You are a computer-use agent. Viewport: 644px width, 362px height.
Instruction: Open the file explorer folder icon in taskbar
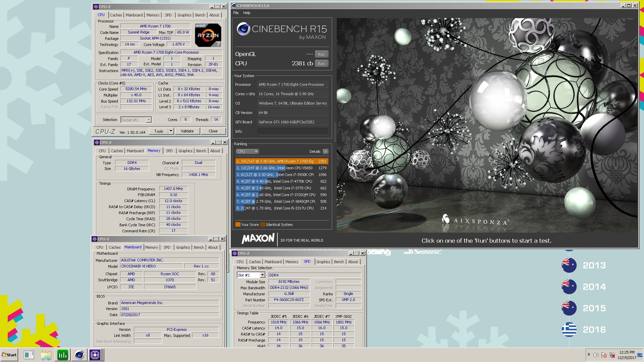46,355
